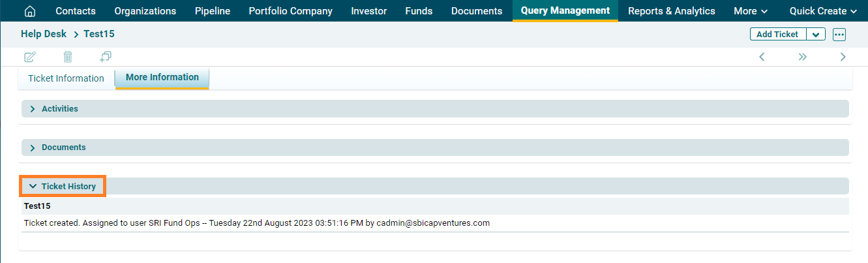
Task: Go to next record arrow
Action: coord(843,57)
